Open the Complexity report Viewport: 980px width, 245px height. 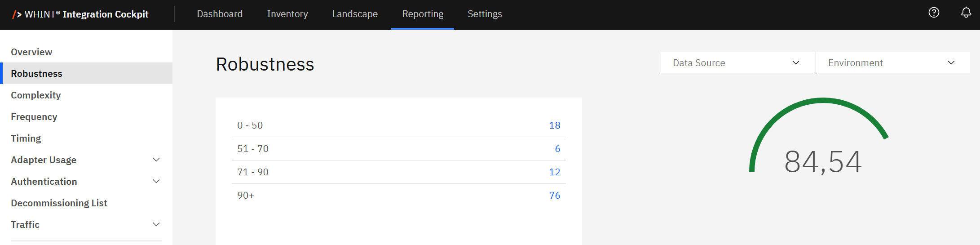(x=35, y=95)
